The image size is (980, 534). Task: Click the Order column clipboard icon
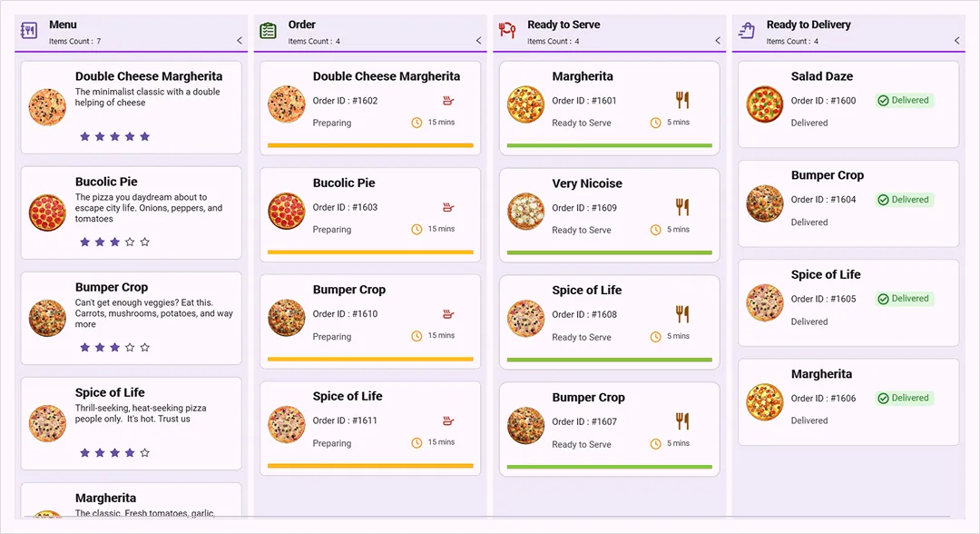[269, 30]
